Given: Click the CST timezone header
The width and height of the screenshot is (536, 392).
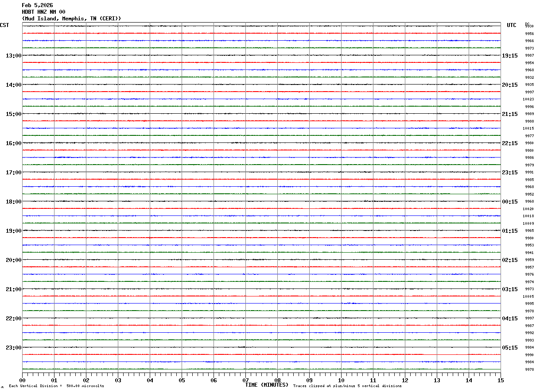Looking at the screenshot, I should pyautogui.click(x=4, y=25).
